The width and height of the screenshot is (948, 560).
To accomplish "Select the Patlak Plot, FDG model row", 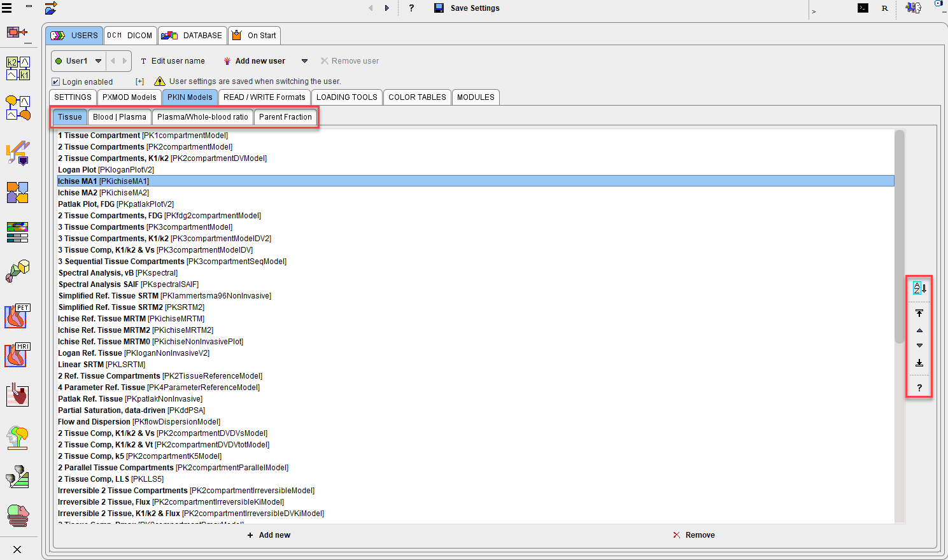I will 476,204.
